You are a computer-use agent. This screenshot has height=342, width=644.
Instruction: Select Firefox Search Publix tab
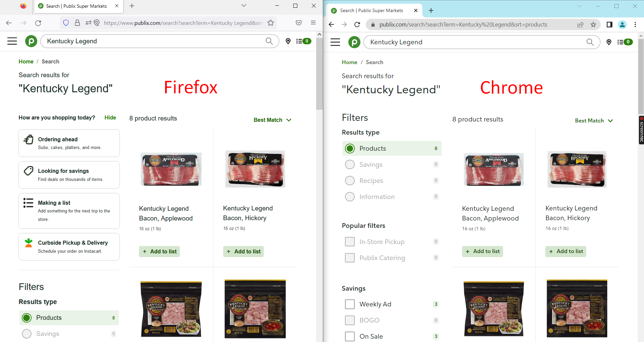[x=79, y=6]
